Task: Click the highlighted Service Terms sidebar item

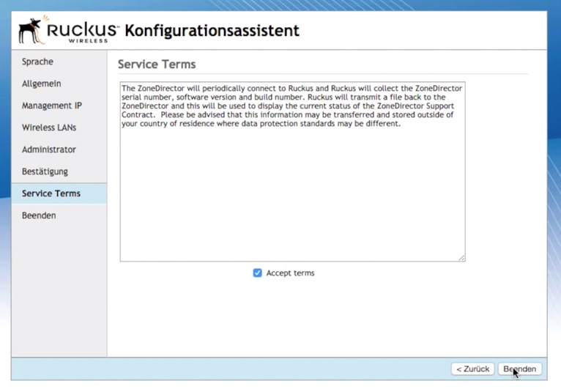Action: [51, 193]
